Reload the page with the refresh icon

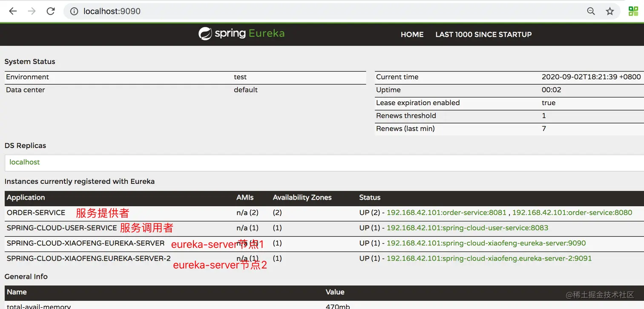pyautogui.click(x=51, y=11)
